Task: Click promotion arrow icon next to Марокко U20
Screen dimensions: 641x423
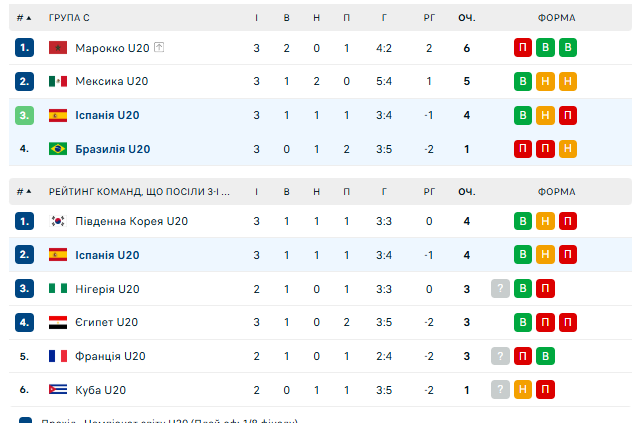Action: [159, 48]
